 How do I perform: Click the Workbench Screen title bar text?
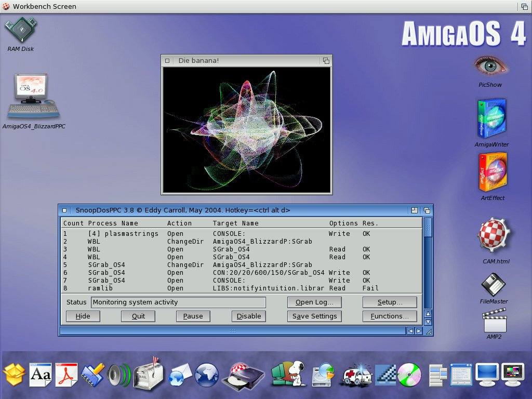click(45, 6)
